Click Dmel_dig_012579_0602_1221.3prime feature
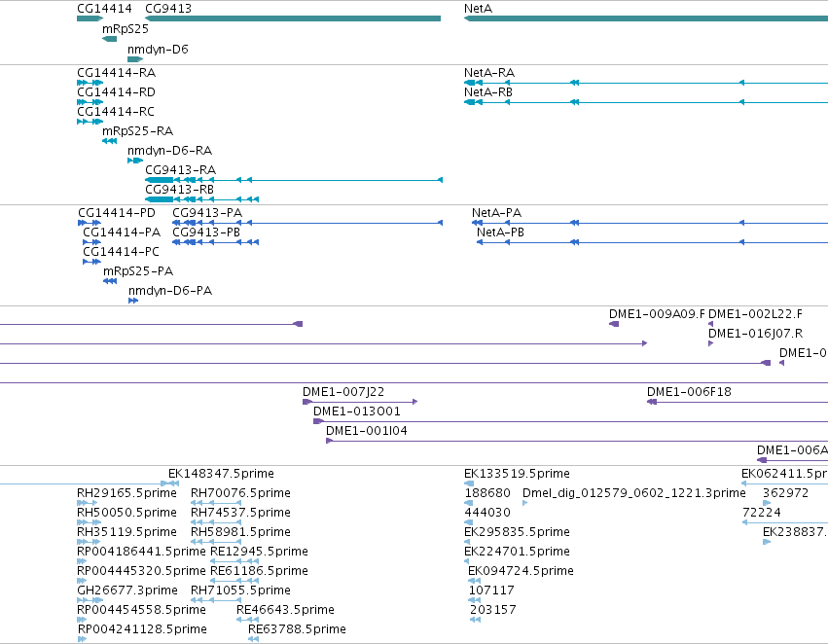This screenshot has height=644, width=828. pos(634,493)
